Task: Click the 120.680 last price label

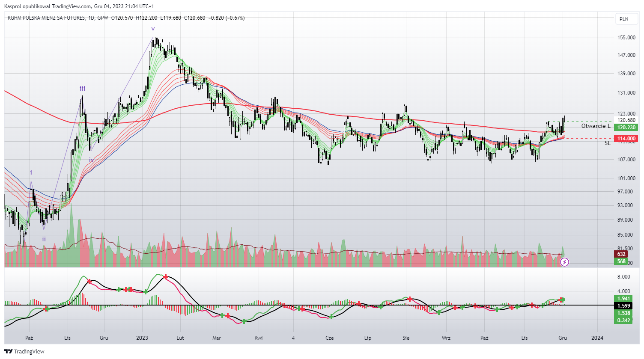Action: tap(627, 120)
